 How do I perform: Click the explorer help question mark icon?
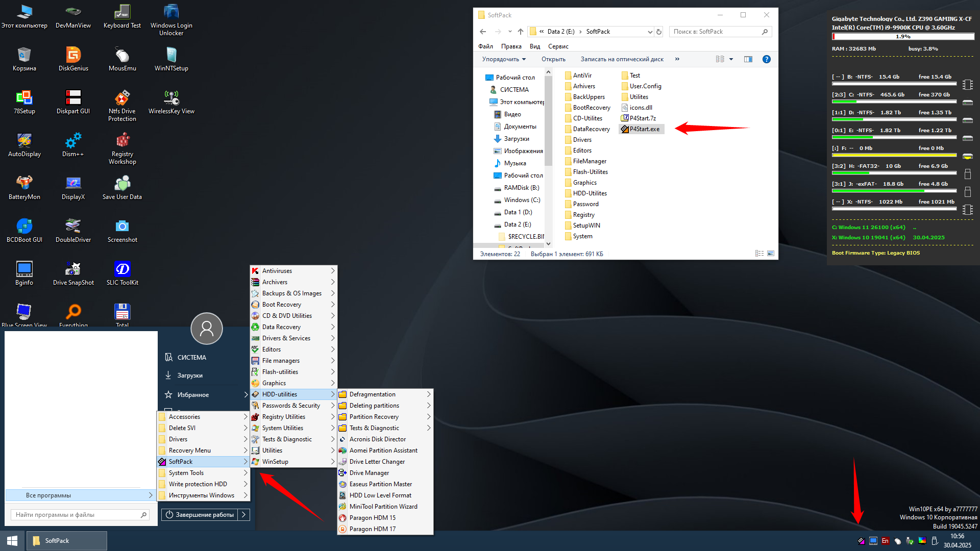click(x=766, y=59)
